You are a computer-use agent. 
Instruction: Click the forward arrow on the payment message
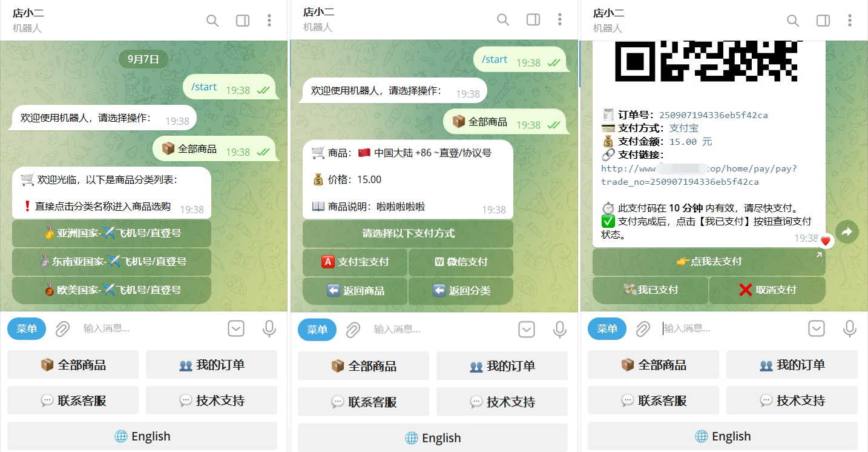point(847,231)
